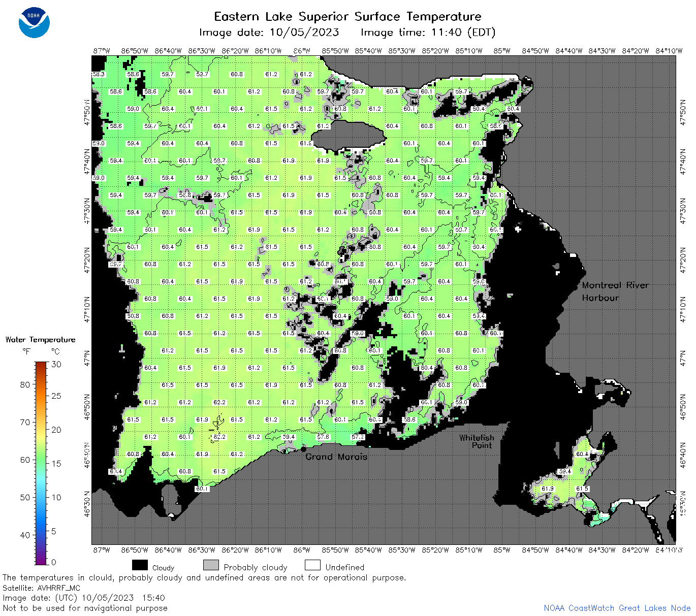Click the Whitefish Point place label
This screenshot has height=616, width=696.
[477, 441]
